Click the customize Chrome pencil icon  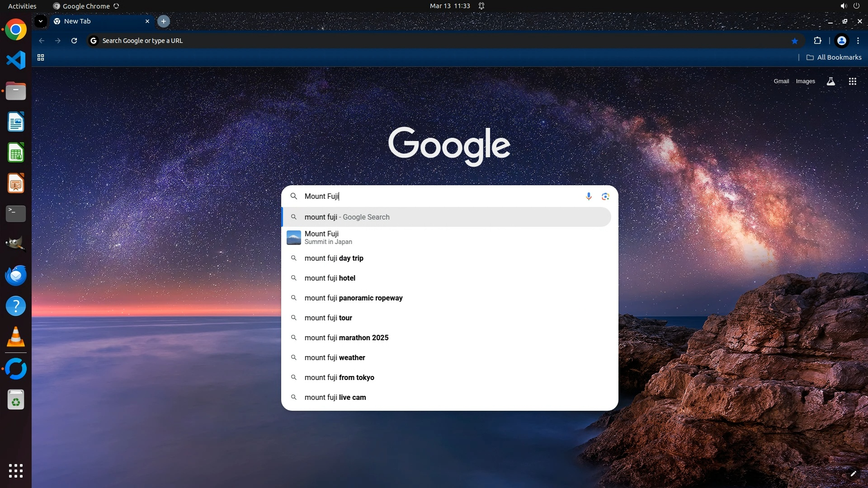pyautogui.click(x=853, y=474)
